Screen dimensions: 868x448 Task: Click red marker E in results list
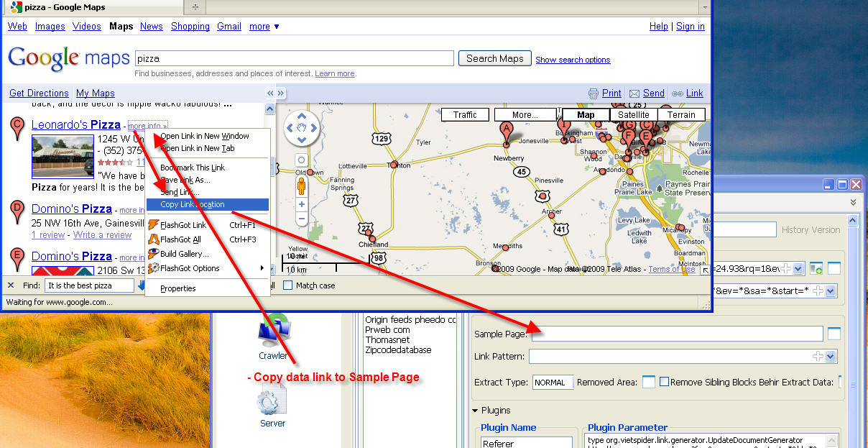coord(17,258)
